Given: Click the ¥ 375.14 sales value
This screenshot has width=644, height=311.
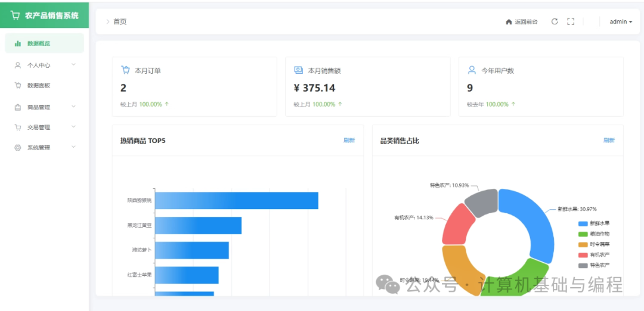Looking at the screenshot, I should point(315,88).
